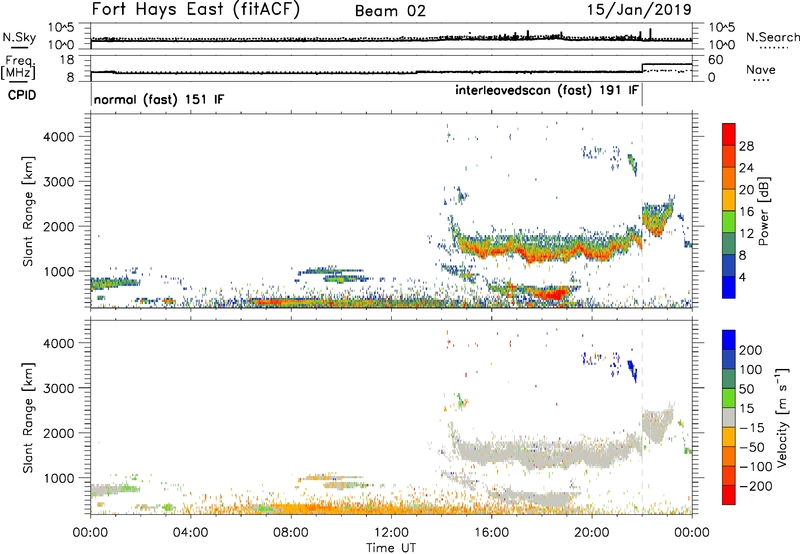
Task: Click the Power [dB] colorbar label
Action: click(x=764, y=211)
